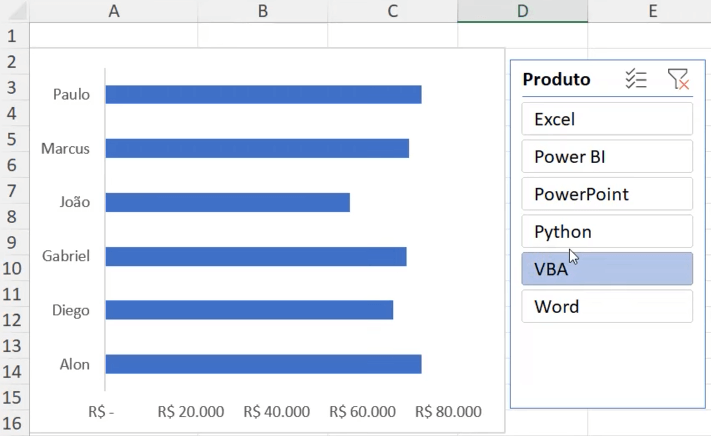The height and width of the screenshot is (436, 711).
Task: Click the Marcus axis label
Action: [x=65, y=149]
